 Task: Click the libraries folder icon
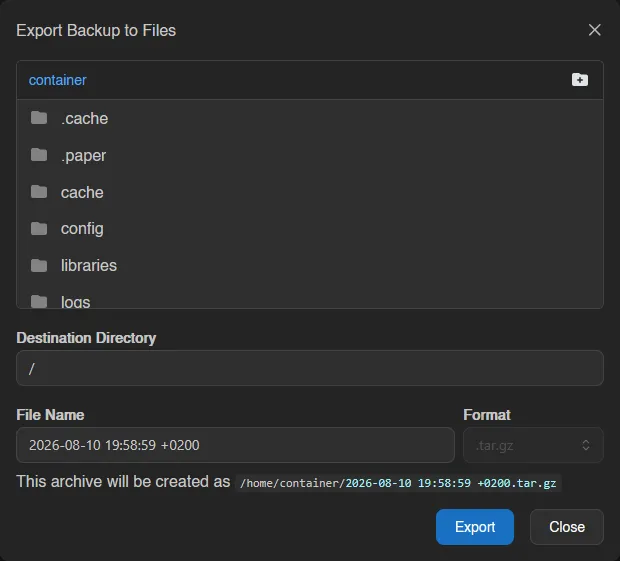click(39, 265)
